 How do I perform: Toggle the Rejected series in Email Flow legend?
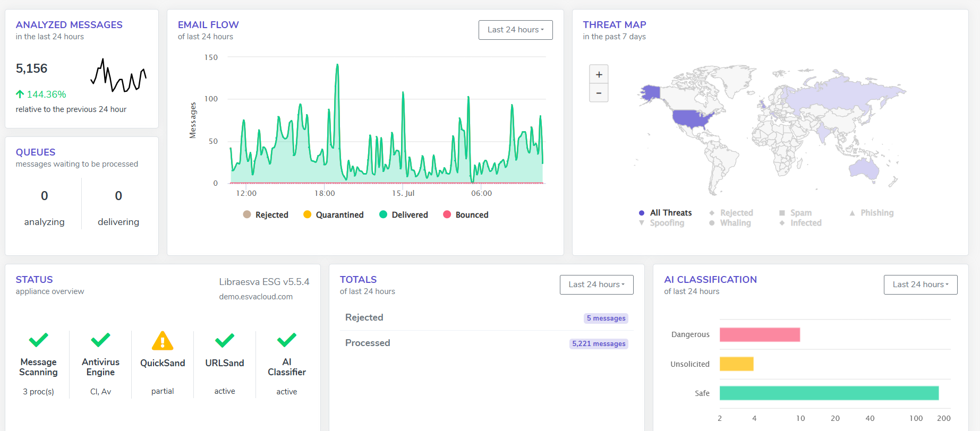tap(266, 214)
